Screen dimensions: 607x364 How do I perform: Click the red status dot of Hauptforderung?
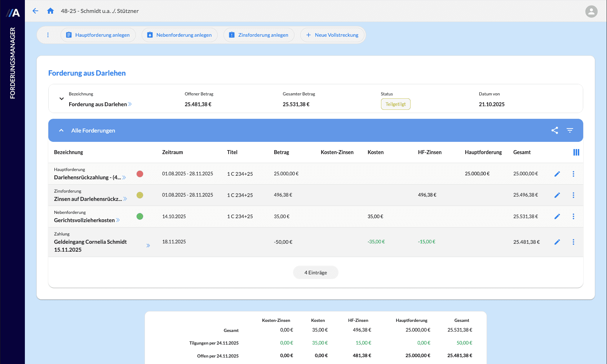coord(140,174)
